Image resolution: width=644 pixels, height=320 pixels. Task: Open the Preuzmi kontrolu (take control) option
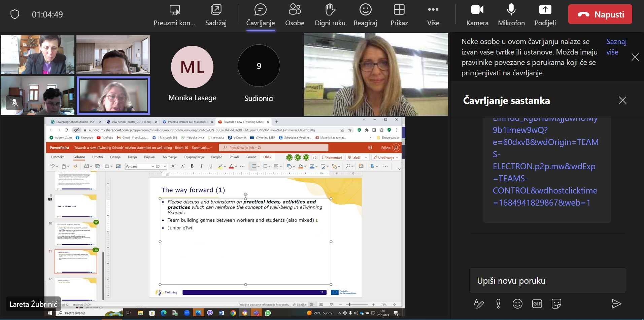pyautogui.click(x=174, y=15)
